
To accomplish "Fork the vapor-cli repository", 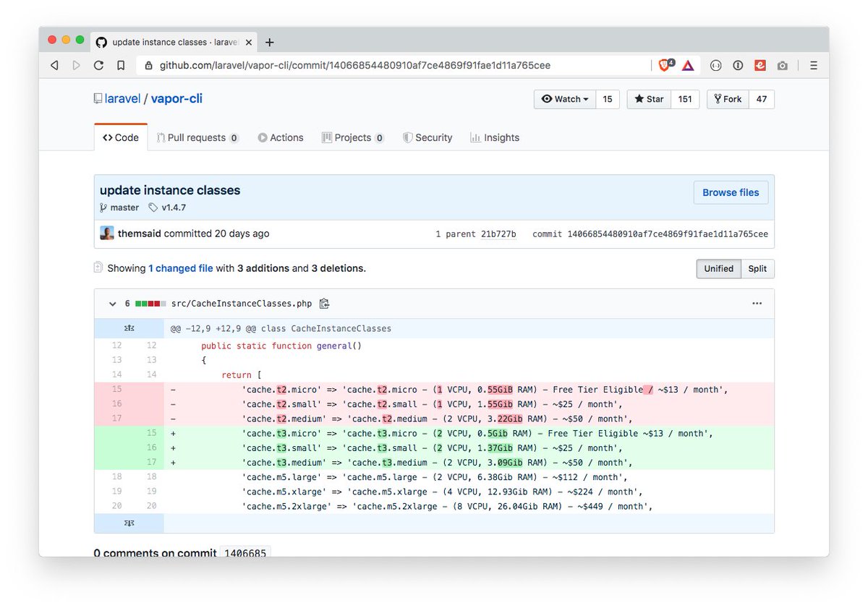I will (x=728, y=99).
